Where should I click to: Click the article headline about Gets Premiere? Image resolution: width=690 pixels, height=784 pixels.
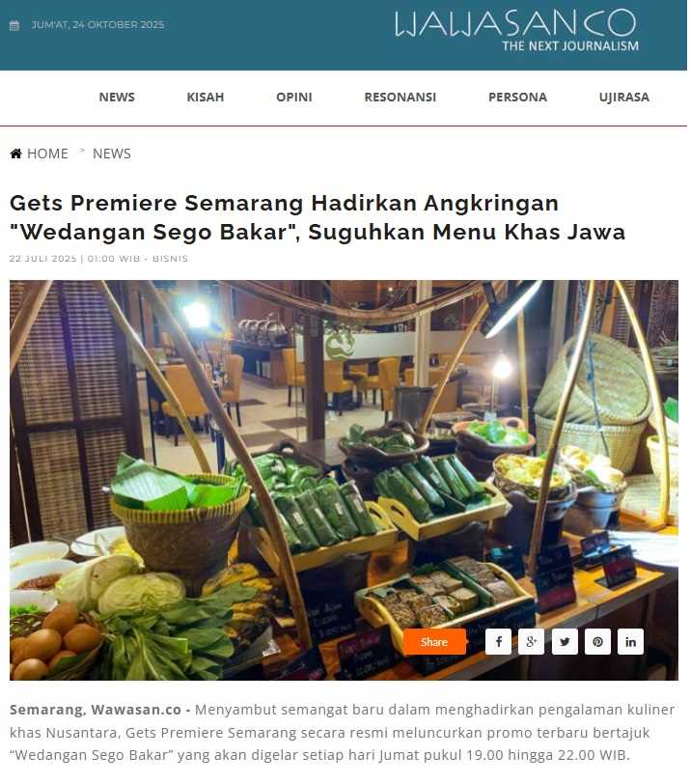coord(317,217)
